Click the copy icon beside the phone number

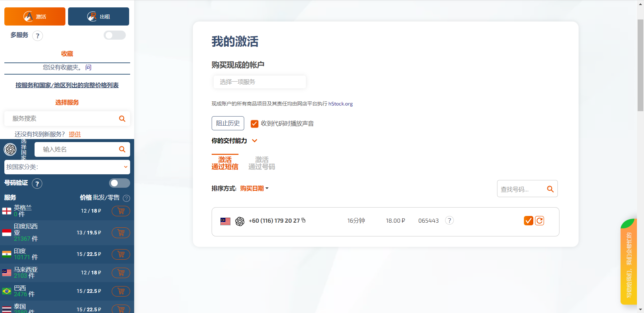pos(304,220)
